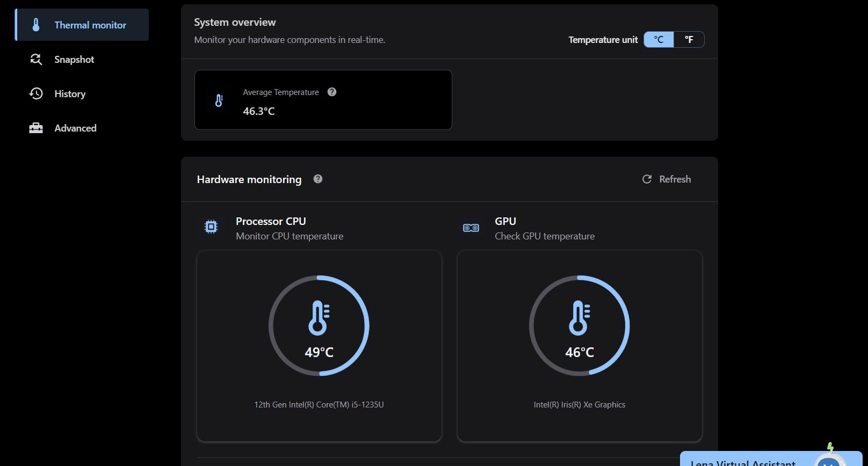Click the System overview heading
This screenshot has height=466, width=868.
tap(235, 22)
